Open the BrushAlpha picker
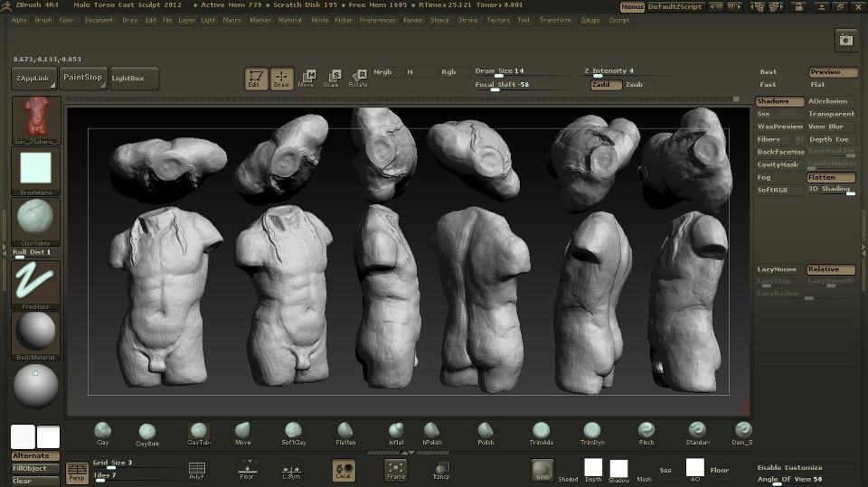 [36, 171]
